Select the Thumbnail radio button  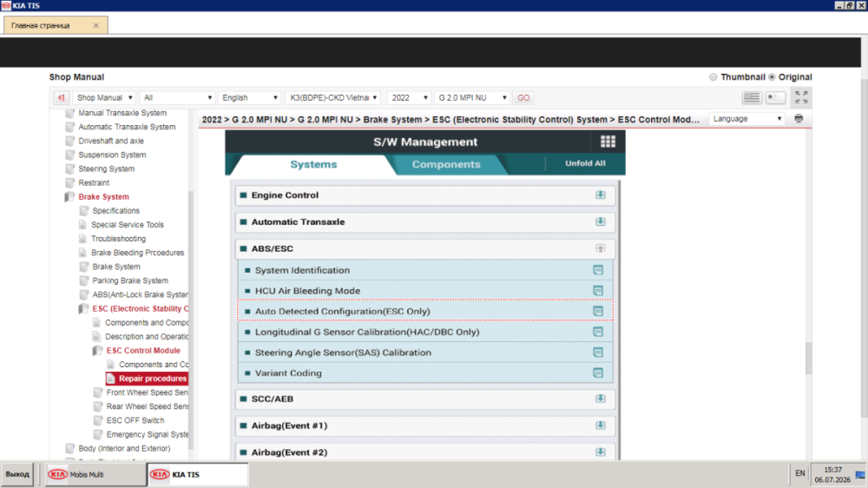click(713, 77)
